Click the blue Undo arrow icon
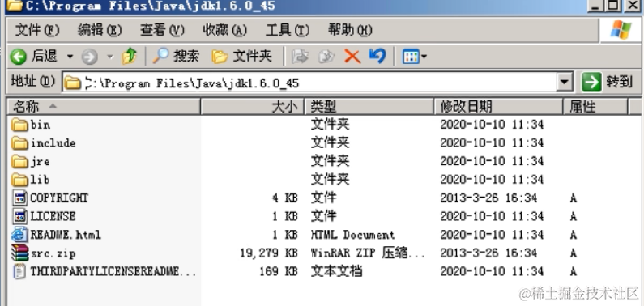The width and height of the screenshot is (644, 306). [377, 56]
